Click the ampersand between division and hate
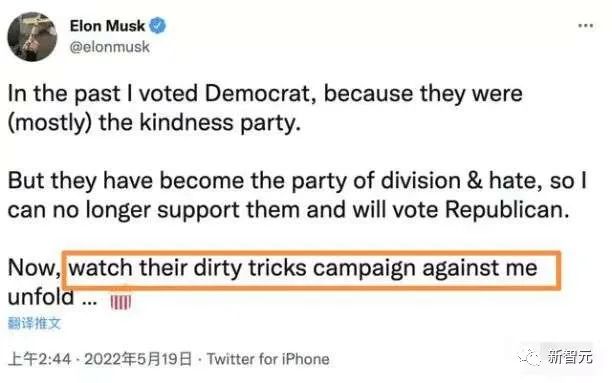Screen dimensions: 612x383 [474, 181]
